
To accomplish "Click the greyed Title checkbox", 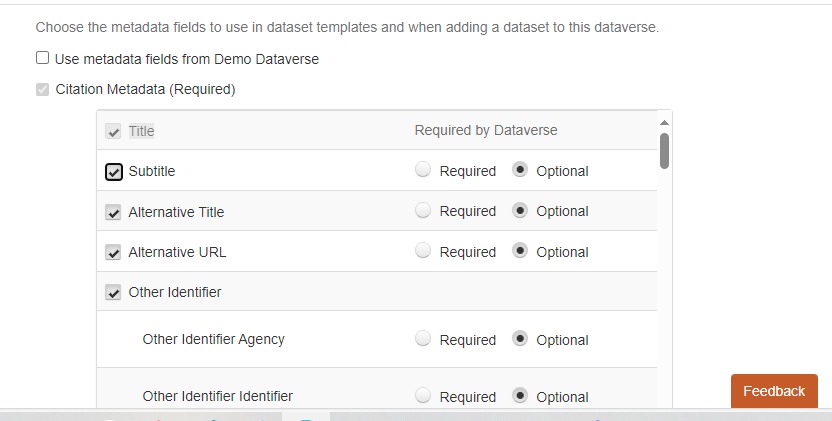I will (114, 131).
